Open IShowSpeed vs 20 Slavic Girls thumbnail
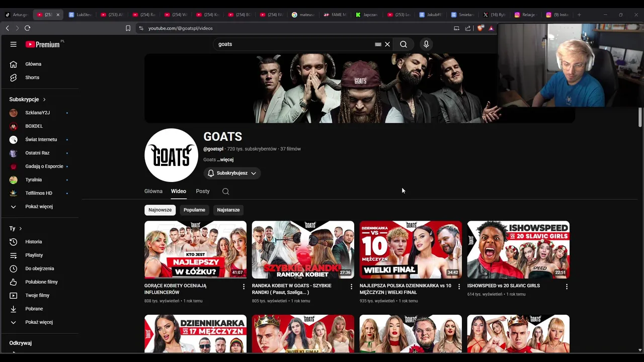 (x=518, y=249)
